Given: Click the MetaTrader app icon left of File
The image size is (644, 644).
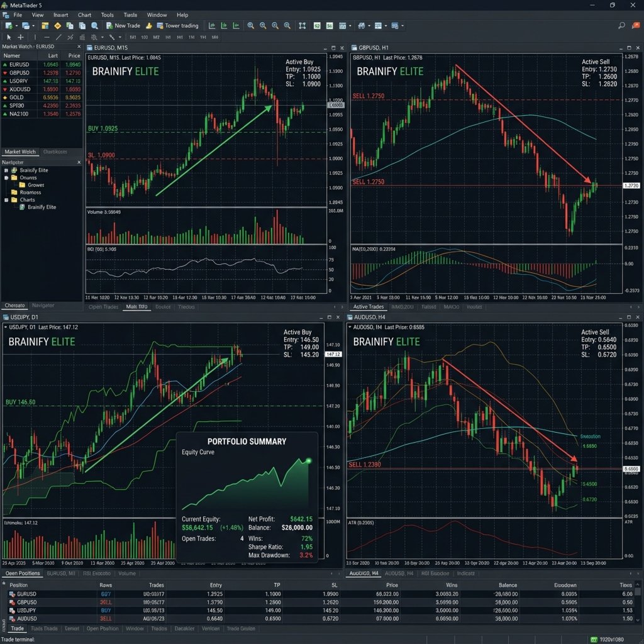Looking at the screenshot, I should tap(6, 15).
